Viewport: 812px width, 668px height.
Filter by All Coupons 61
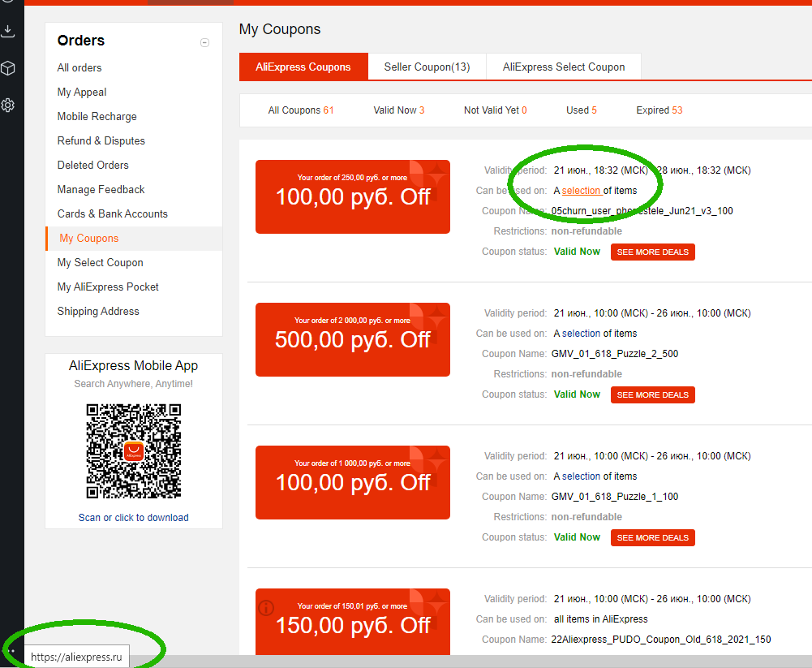[301, 110]
